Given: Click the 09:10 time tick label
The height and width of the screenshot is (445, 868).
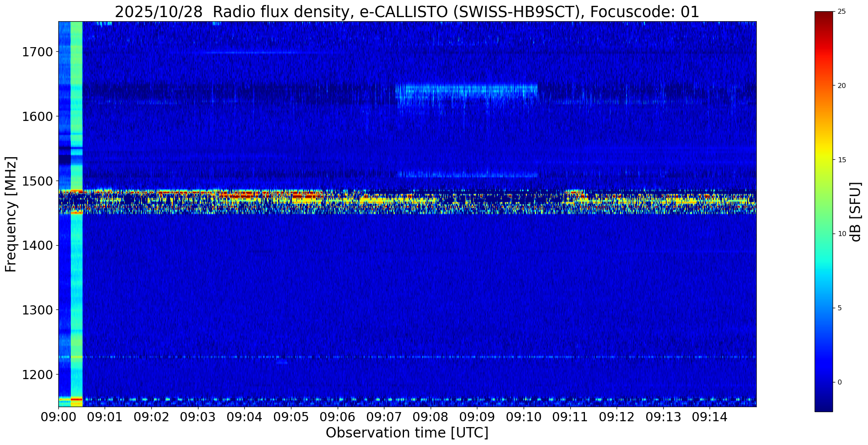Looking at the screenshot, I should 524,417.
